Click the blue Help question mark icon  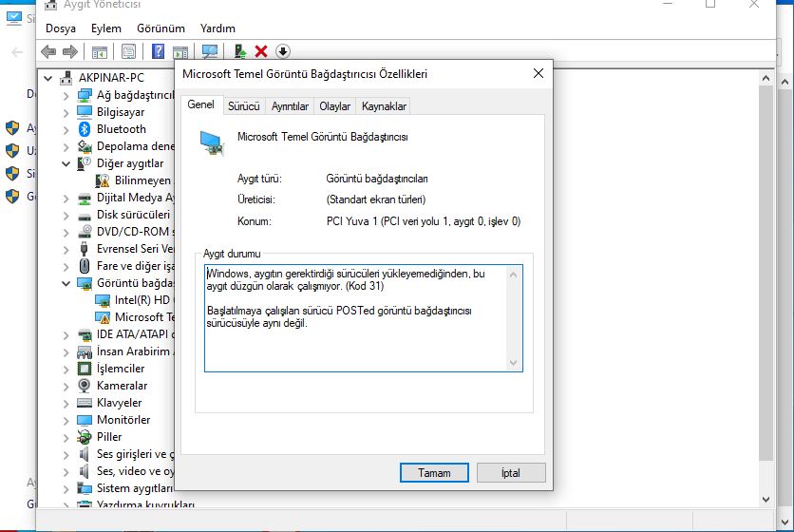[158, 51]
